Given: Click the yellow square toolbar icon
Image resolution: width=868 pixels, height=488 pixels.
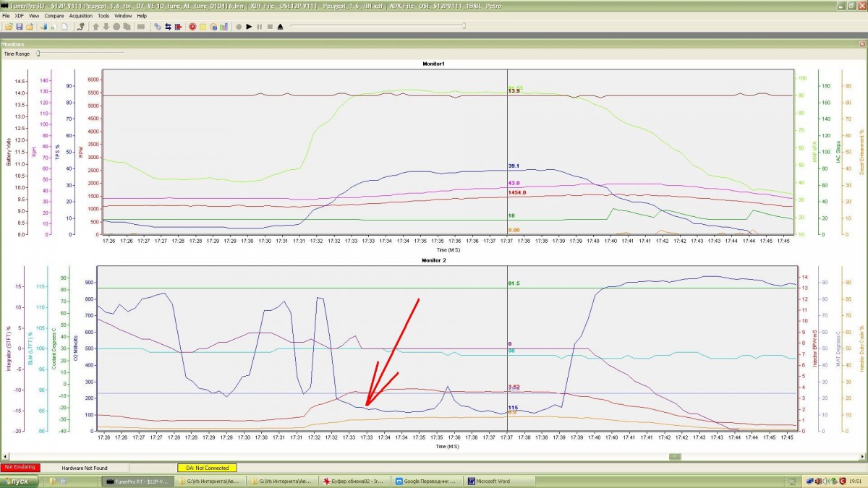Looking at the screenshot, I should pyautogui.click(x=203, y=27).
